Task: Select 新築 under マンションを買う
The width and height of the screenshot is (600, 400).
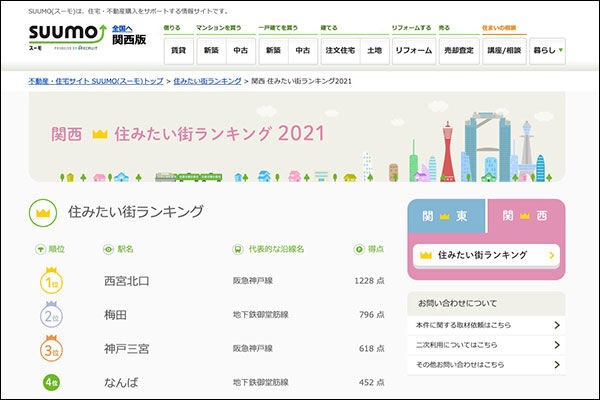Action: (211, 51)
